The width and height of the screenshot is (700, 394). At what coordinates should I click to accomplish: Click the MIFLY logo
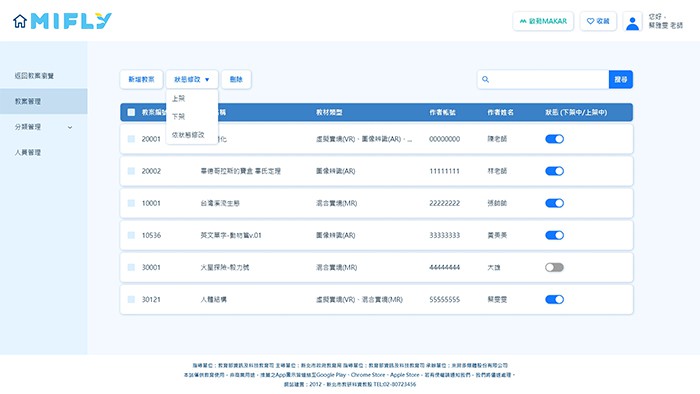pos(71,21)
